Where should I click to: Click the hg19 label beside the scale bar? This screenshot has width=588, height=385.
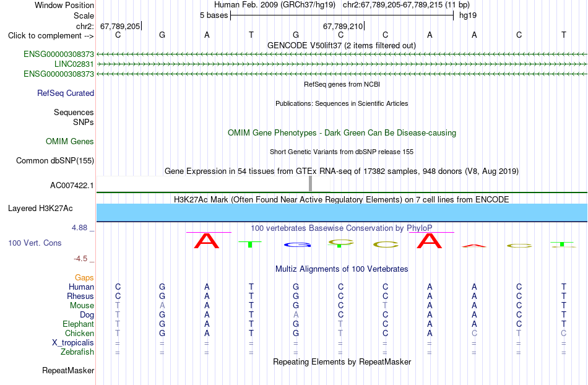468,15
